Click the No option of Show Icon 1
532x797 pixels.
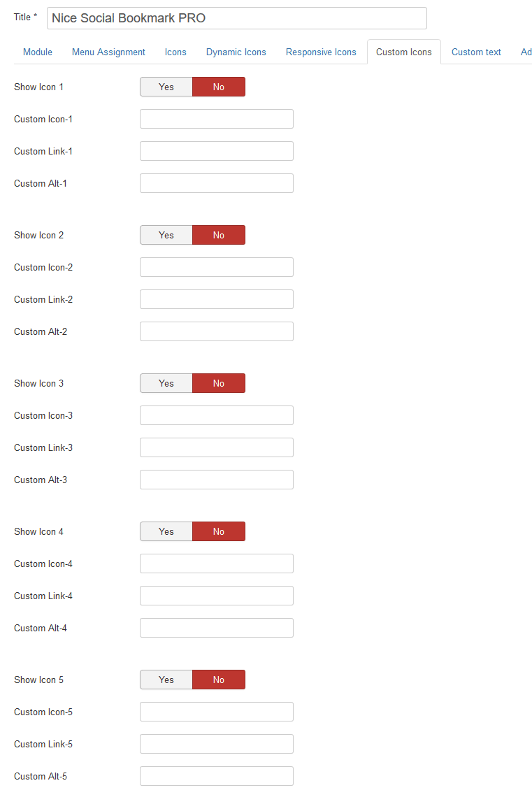click(219, 87)
